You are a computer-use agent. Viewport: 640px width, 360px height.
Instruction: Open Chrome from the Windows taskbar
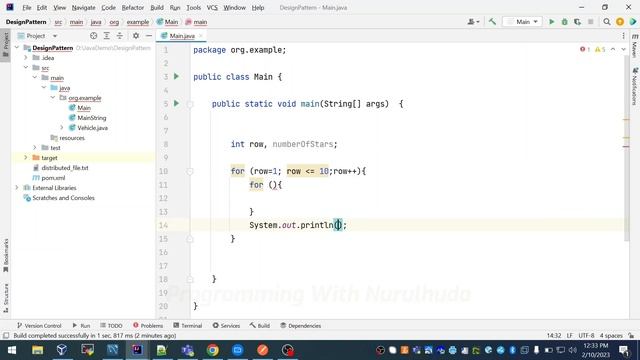click(212, 350)
